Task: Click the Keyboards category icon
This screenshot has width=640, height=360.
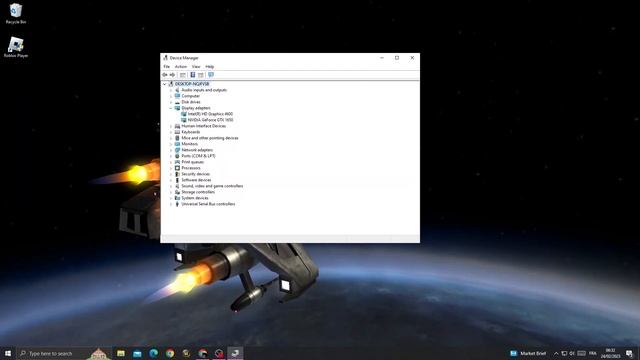Action: coord(177,132)
